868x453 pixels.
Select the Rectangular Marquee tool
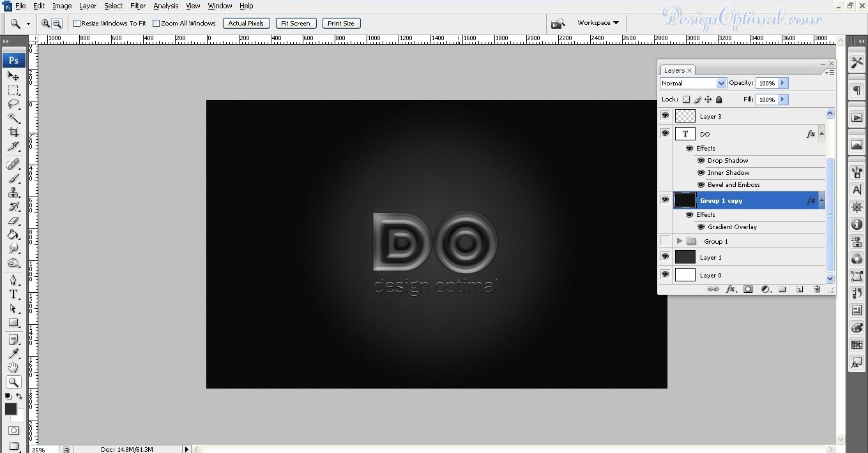[x=13, y=90]
